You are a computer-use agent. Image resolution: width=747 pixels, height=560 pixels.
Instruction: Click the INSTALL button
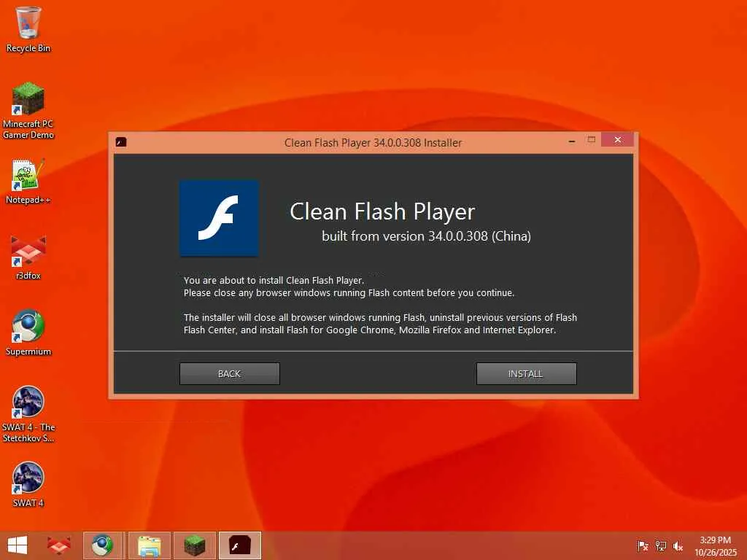[x=527, y=374]
